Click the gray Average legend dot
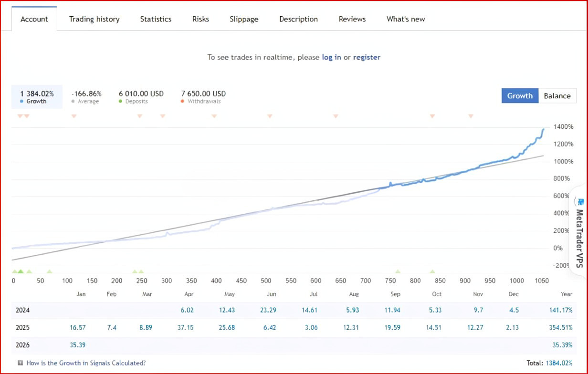Screen dimensions: 588x374 pyautogui.click(x=73, y=102)
